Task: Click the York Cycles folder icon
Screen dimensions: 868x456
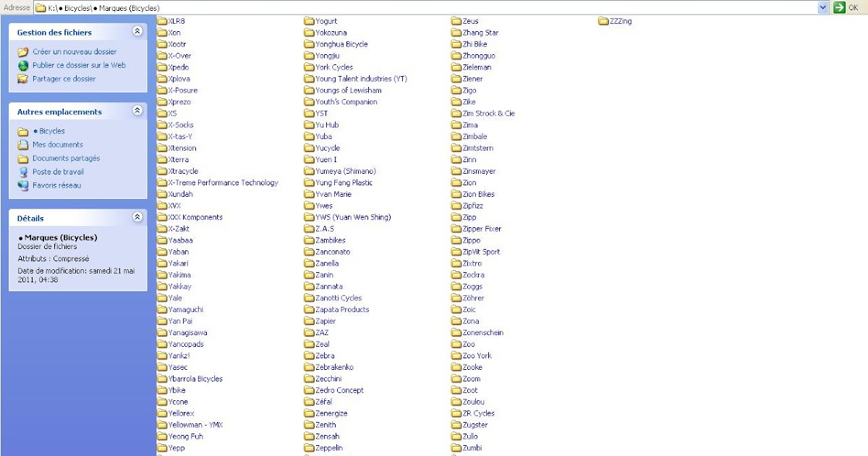Action: (310, 67)
